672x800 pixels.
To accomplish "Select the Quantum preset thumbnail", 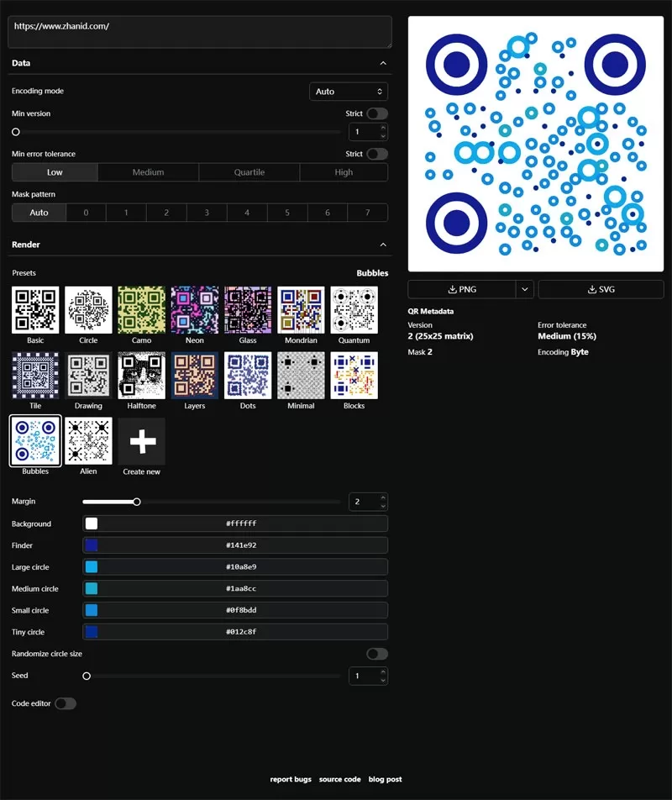I will (x=354, y=310).
